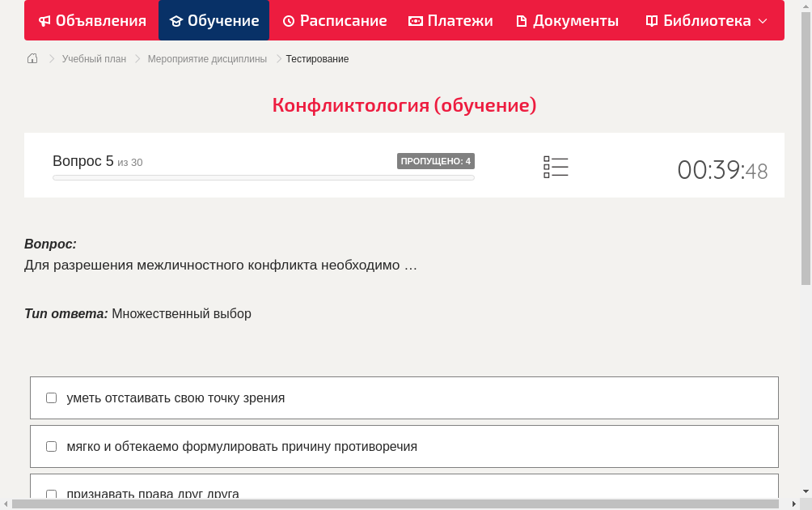Open the Объявления menu item

tap(91, 20)
